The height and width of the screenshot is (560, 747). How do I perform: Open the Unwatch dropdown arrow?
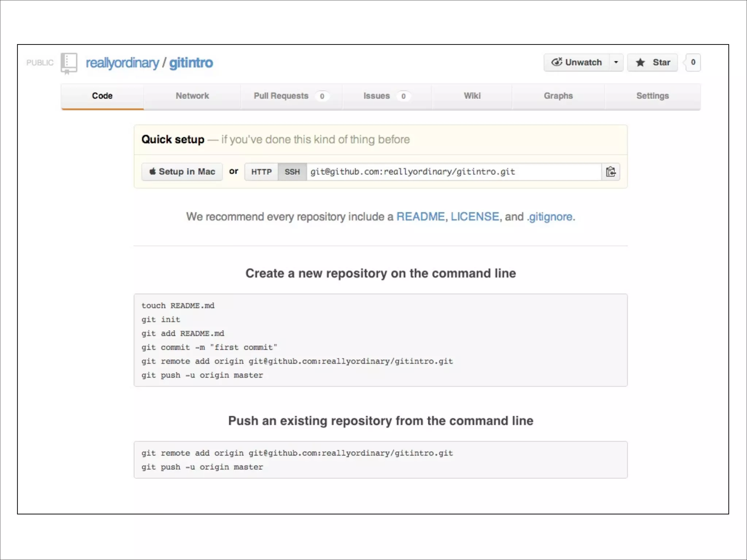[616, 62]
